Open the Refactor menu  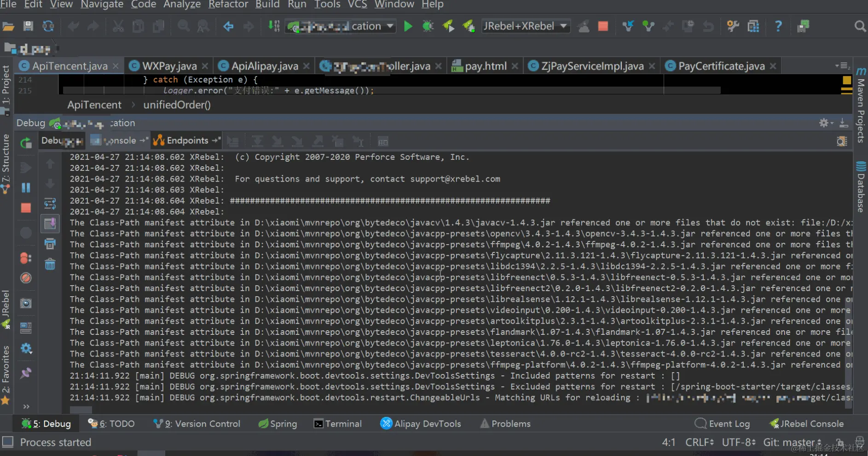(x=228, y=5)
